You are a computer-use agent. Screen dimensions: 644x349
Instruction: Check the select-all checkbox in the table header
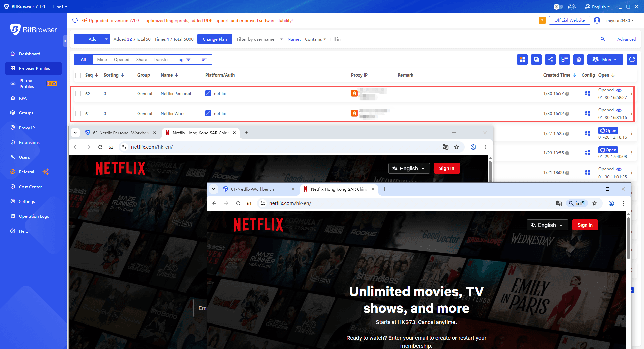[x=78, y=75]
